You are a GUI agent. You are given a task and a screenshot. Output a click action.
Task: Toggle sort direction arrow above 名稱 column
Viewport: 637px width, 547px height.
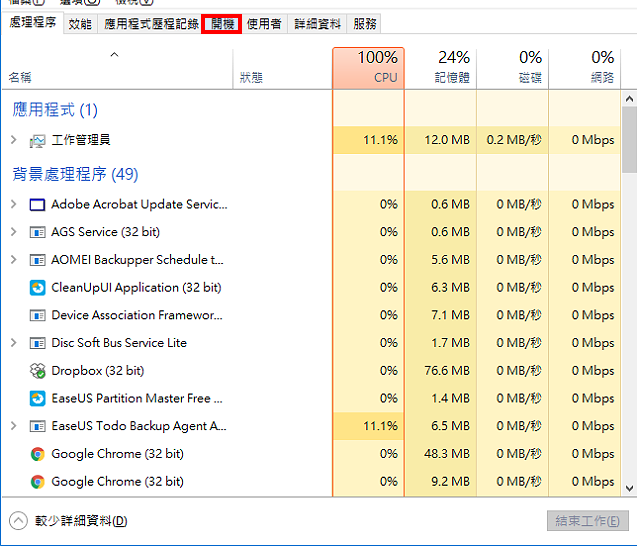pos(115,54)
